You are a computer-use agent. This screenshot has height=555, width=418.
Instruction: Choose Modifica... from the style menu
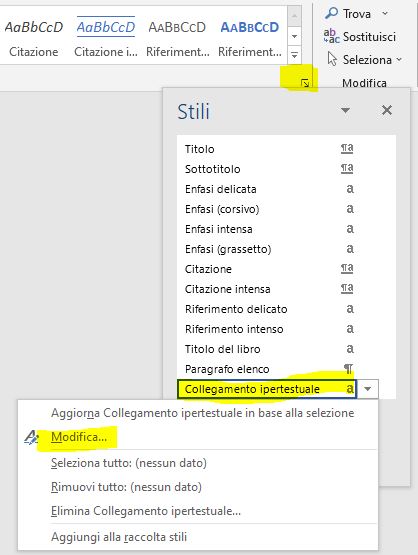click(79, 437)
